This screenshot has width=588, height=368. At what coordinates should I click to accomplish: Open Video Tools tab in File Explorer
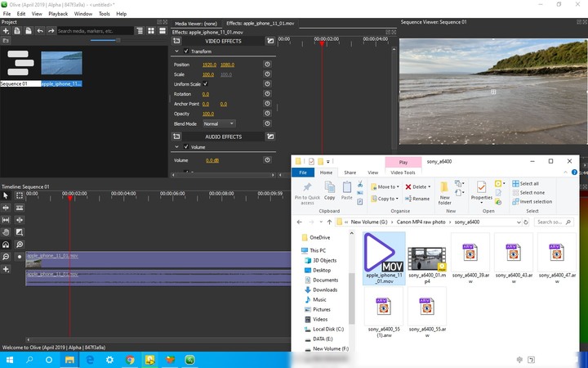pos(403,173)
